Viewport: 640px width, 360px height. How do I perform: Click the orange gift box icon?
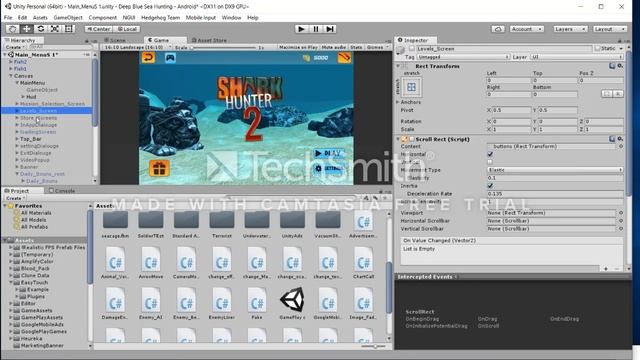[159, 168]
